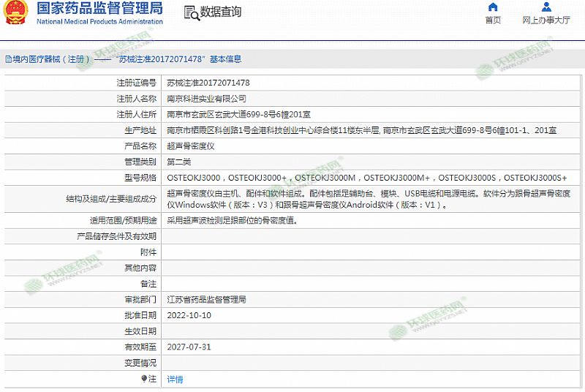Click the bullet icon beside 注
The width and height of the screenshot is (585, 392).
(x=144, y=379)
